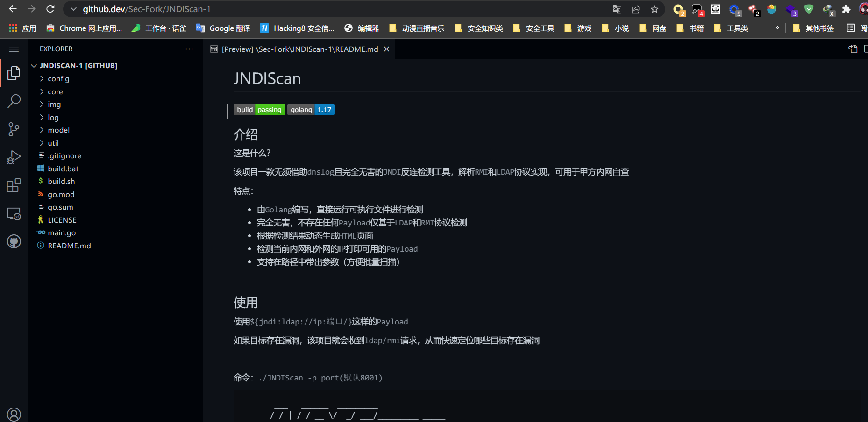The image size is (868, 422).
Task: Open the LICENSE file
Action: (115, 220)
